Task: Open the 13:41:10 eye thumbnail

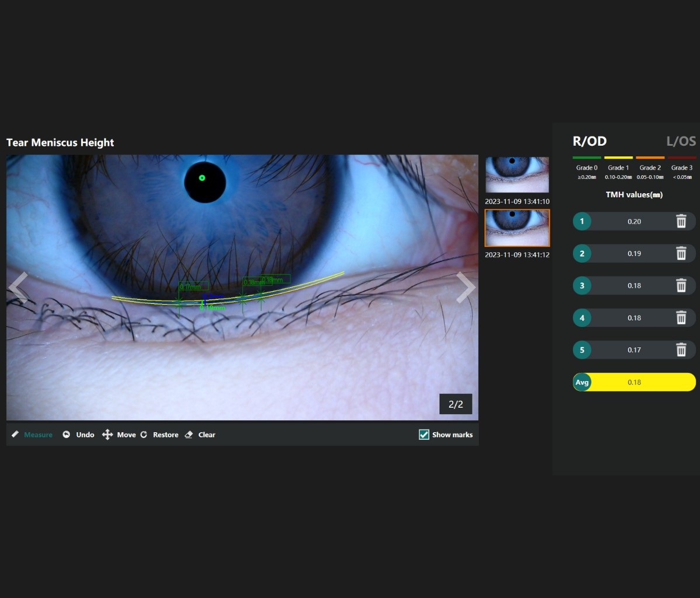Action: (517, 175)
